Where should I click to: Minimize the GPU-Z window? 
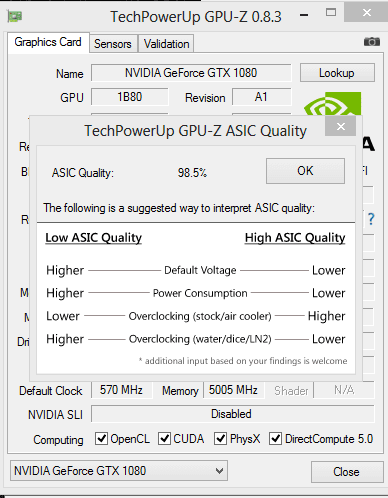(x=304, y=15)
